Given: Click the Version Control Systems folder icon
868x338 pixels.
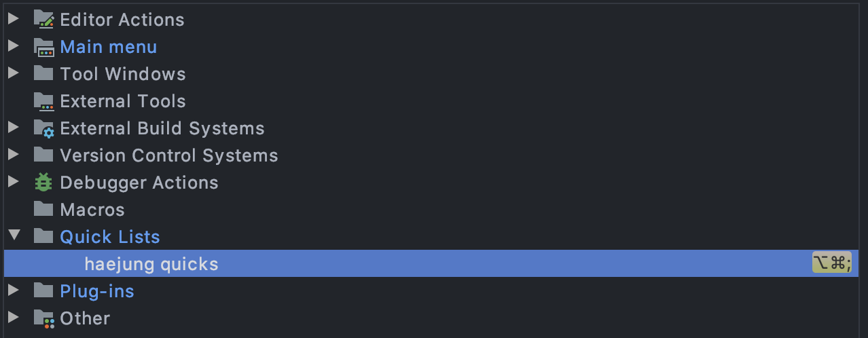Looking at the screenshot, I should pyautogui.click(x=43, y=155).
